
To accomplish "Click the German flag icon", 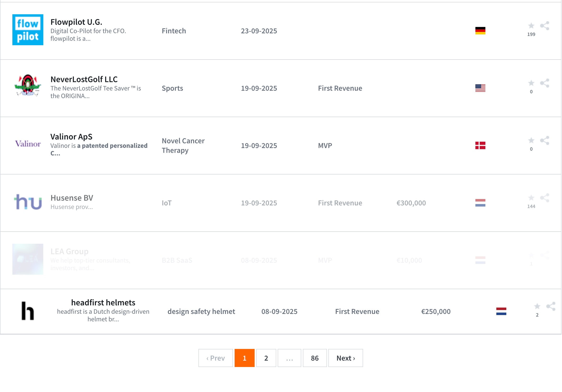I will coord(480,31).
